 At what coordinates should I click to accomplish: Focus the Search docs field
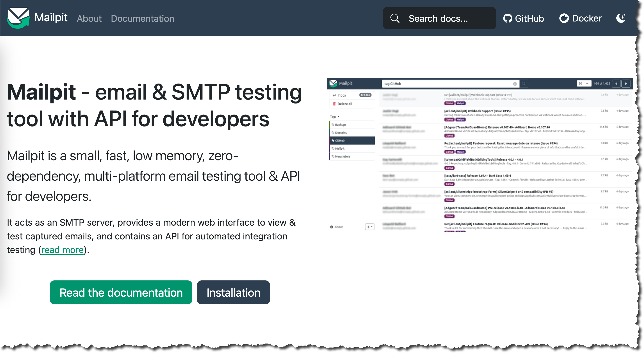(439, 18)
